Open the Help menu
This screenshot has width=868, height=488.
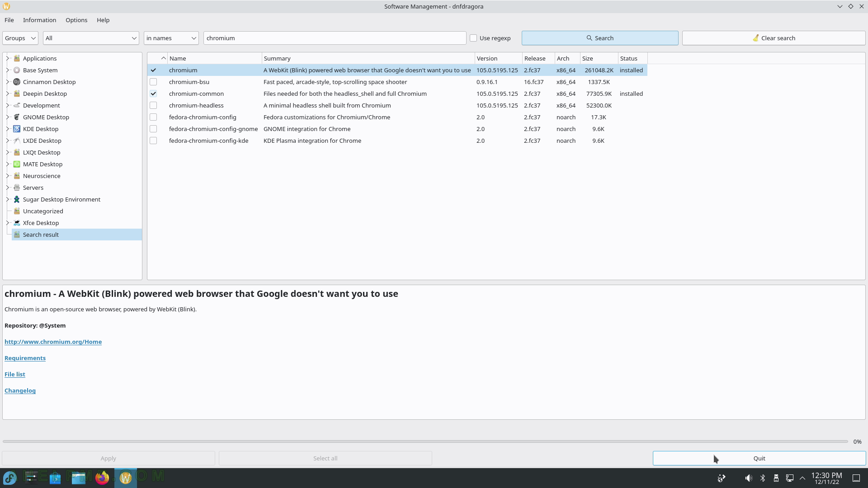coord(103,20)
